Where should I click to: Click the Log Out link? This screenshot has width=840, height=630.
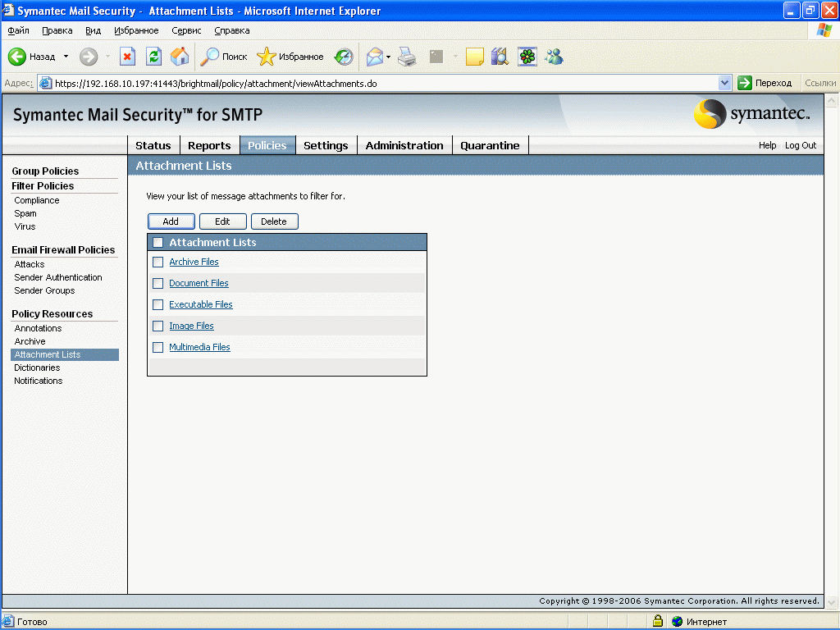801,145
